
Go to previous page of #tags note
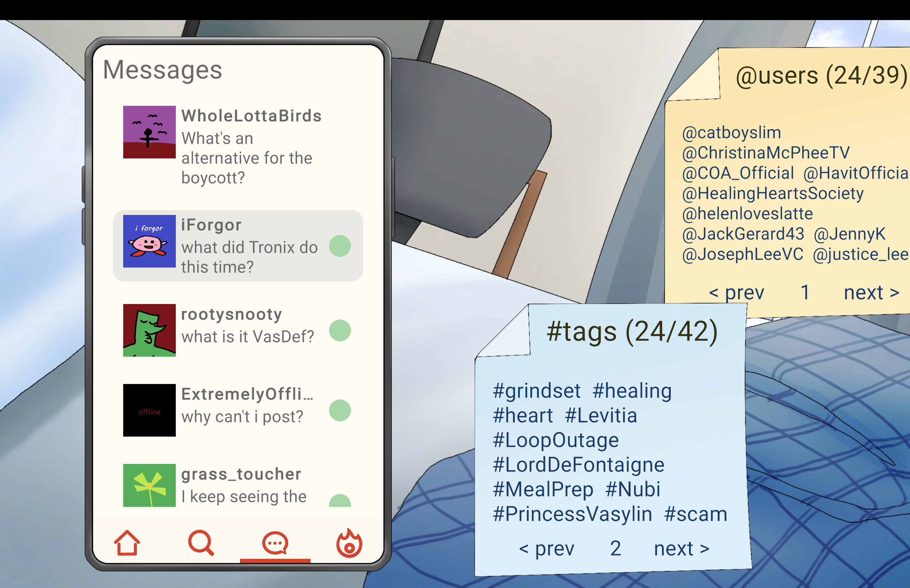tap(547, 549)
